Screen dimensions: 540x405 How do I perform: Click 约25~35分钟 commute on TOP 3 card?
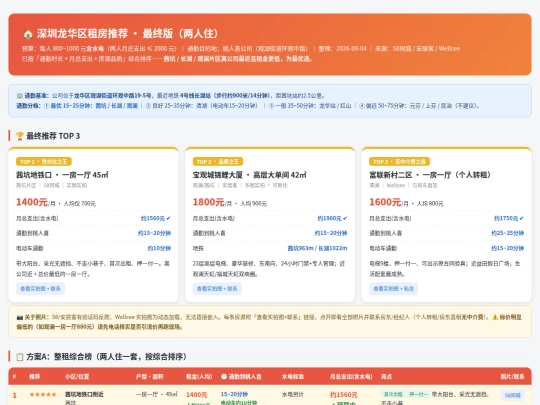(508, 233)
